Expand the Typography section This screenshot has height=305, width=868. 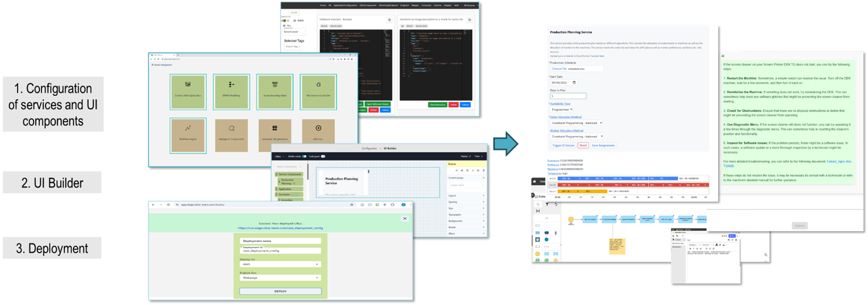coord(466,215)
